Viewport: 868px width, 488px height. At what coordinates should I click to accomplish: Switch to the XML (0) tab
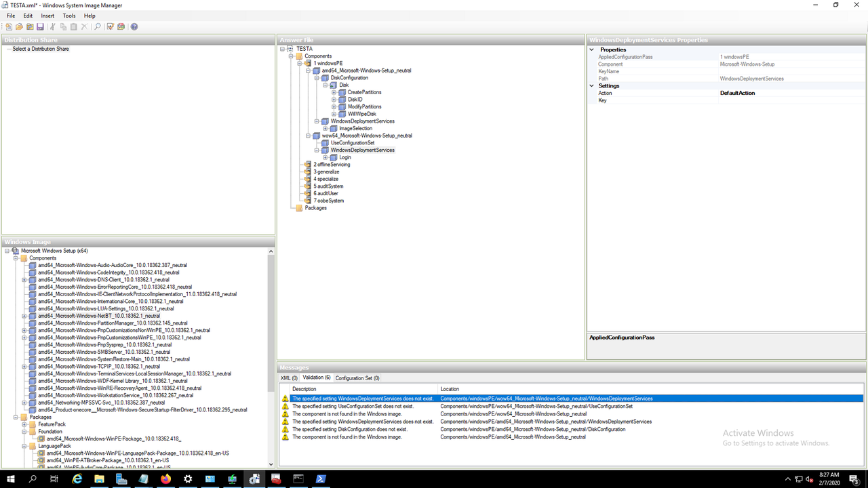[290, 378]
